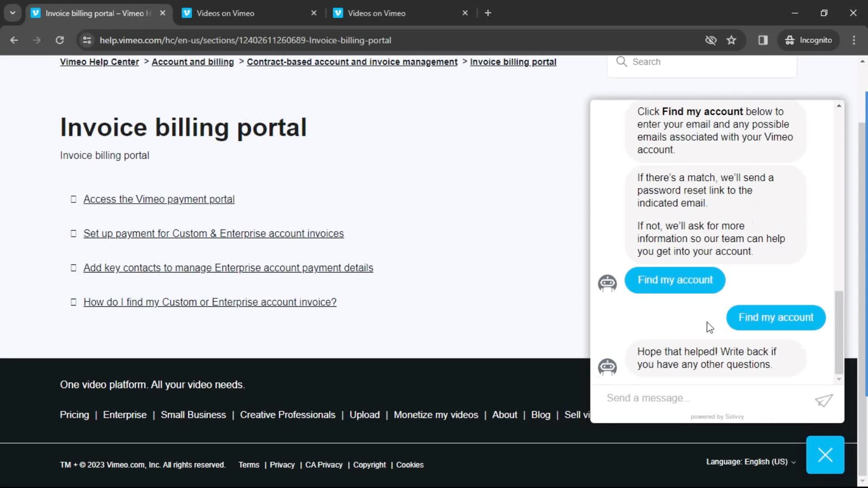The width and height of the screenshot is (868, 488).
Task: Click the browser refresh icon
Action: tap(59, 40)
